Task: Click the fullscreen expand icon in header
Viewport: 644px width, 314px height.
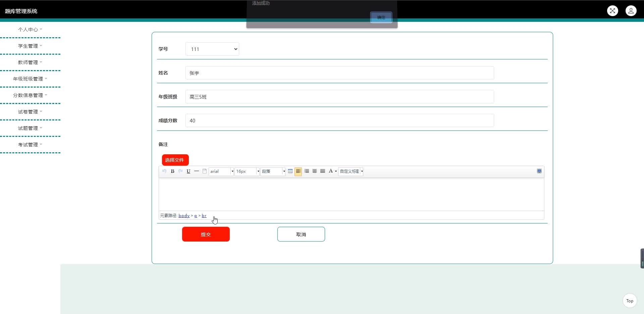Action: pos(612,11)
